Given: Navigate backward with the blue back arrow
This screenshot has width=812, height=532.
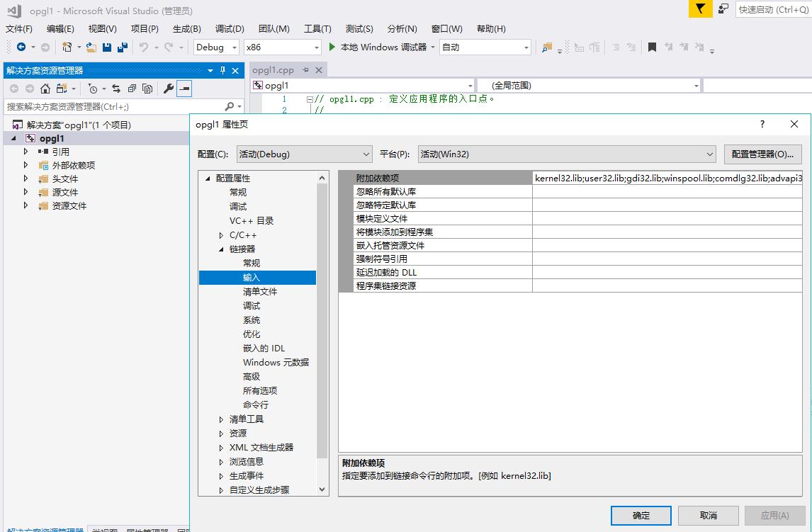Looking at the screenshot, I should (x=21, y=47).
